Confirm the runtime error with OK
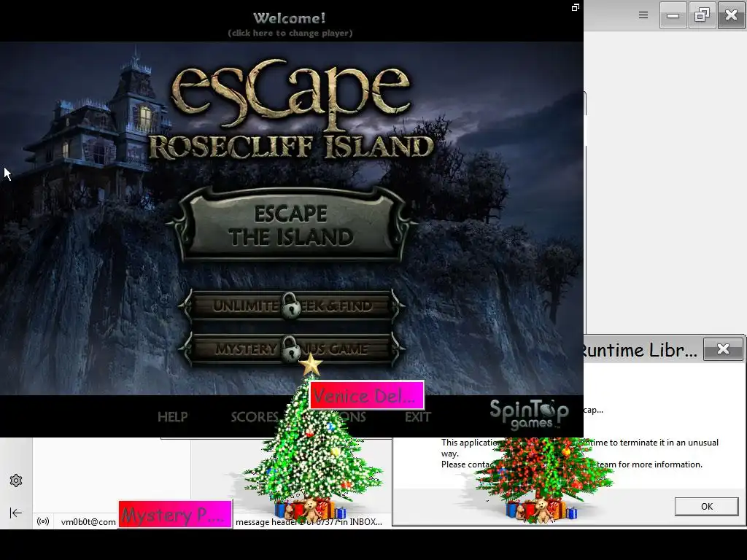This screenshot has width=747, height=560. pyautogui.click(x=706, y=506)
